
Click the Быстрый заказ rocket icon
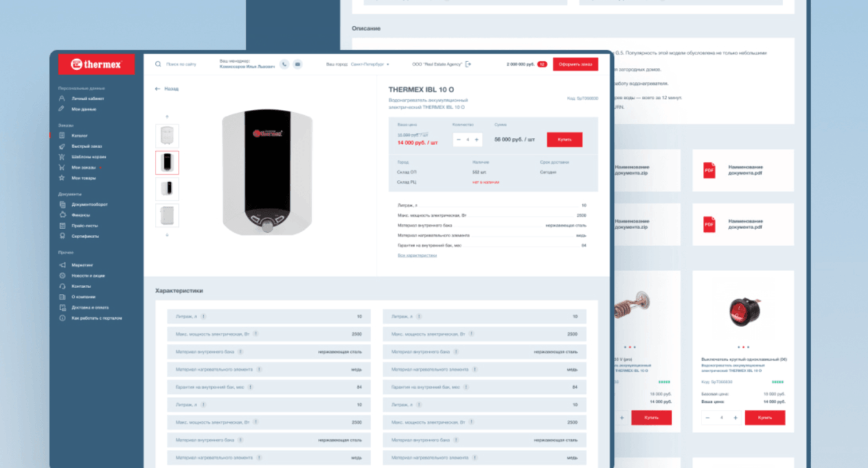coord(62,146)
